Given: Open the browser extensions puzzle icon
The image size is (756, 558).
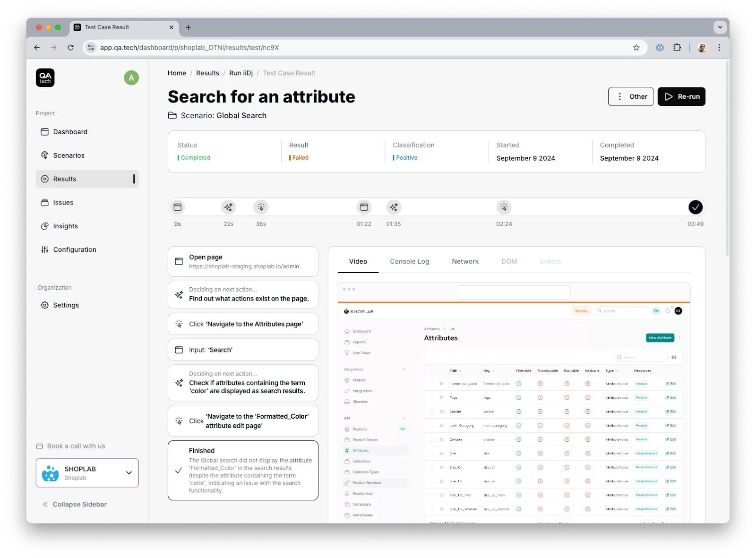Looking at the screenshot, I should click(677, 48).
